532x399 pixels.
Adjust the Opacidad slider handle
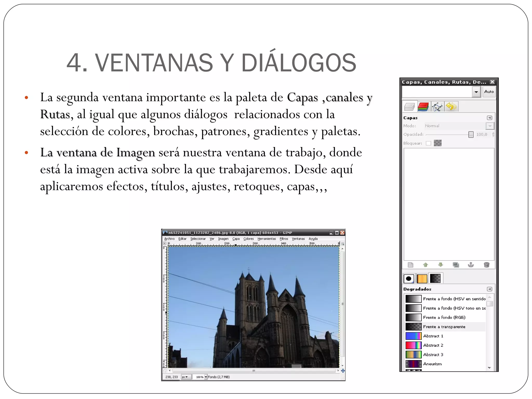coord(471,134)
